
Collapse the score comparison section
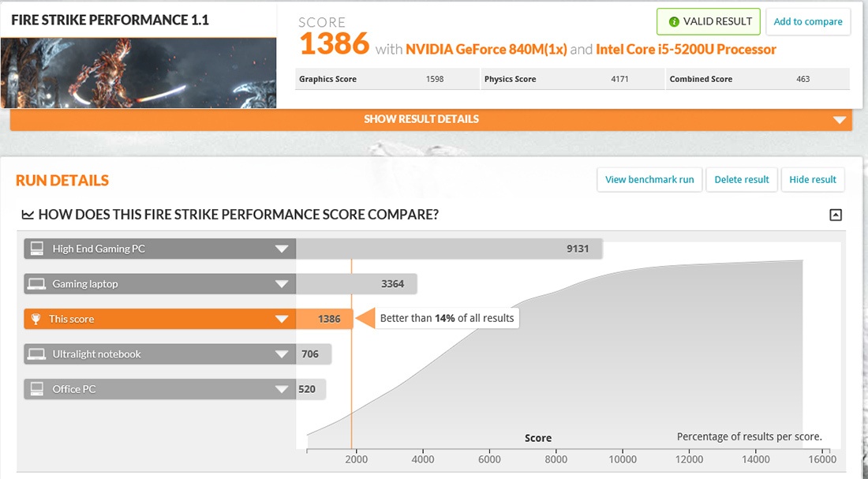click(x=836, y=215)
